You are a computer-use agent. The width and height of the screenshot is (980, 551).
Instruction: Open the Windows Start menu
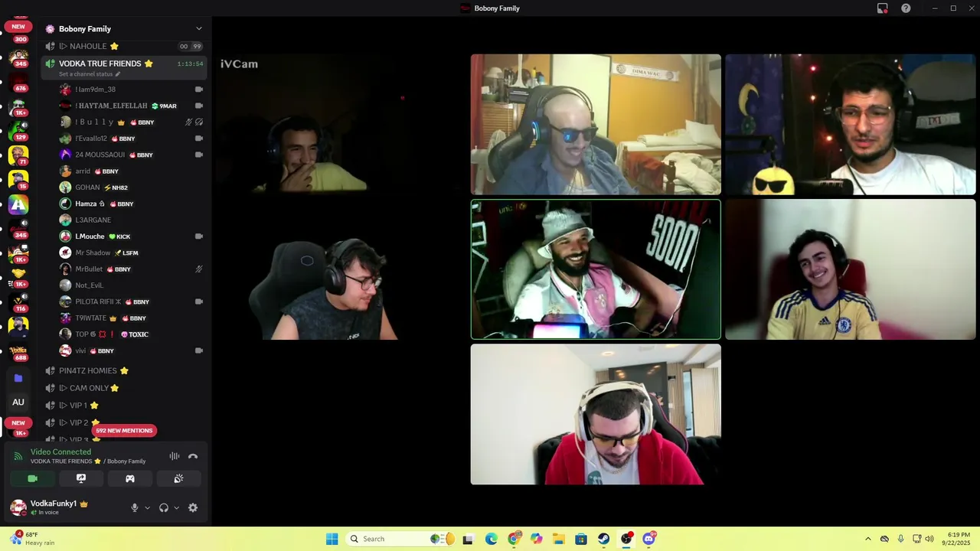332,539
